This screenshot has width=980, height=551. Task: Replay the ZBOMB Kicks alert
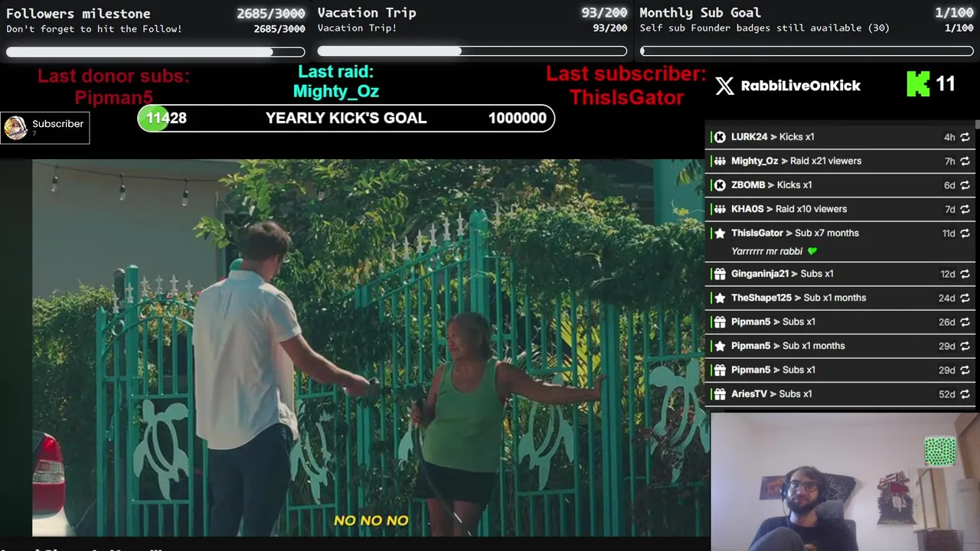pos(965,185)
